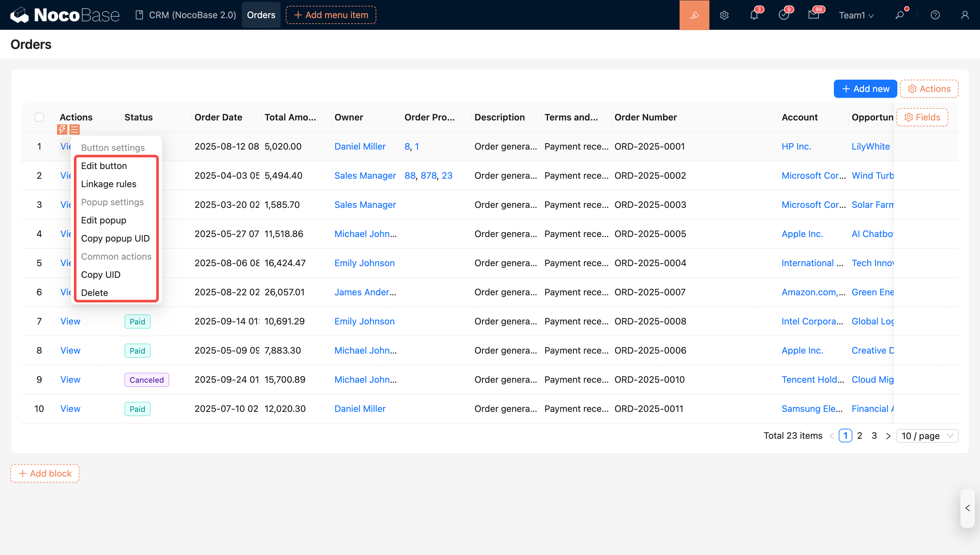Screen dimensions: 980x555
Task: Open notifications bell with 3 badge
Action: click(754, 15)
